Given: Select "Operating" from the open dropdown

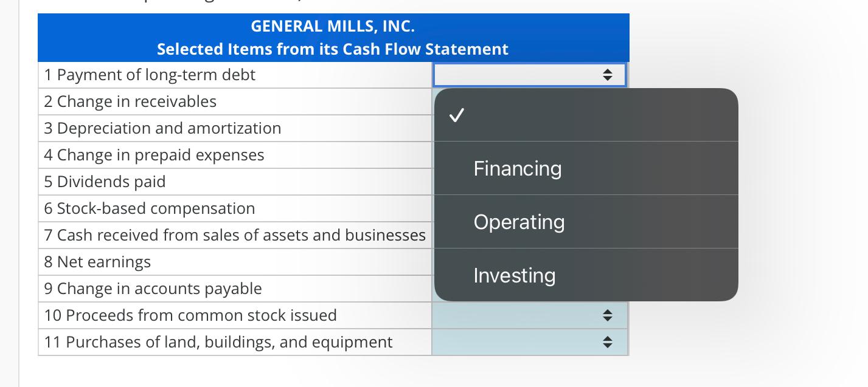Looking at the screenshot, I should tap(519, 221).
